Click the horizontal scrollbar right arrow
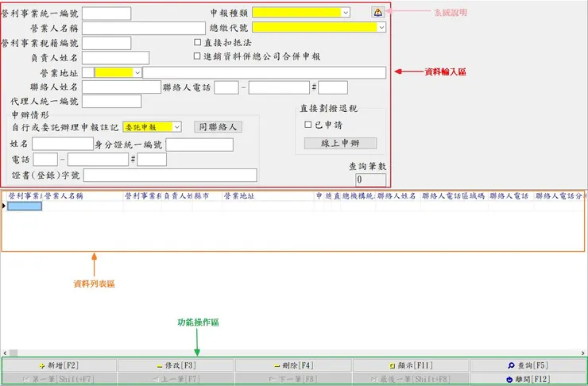588x386 pixels. click(x=583, y=353)
